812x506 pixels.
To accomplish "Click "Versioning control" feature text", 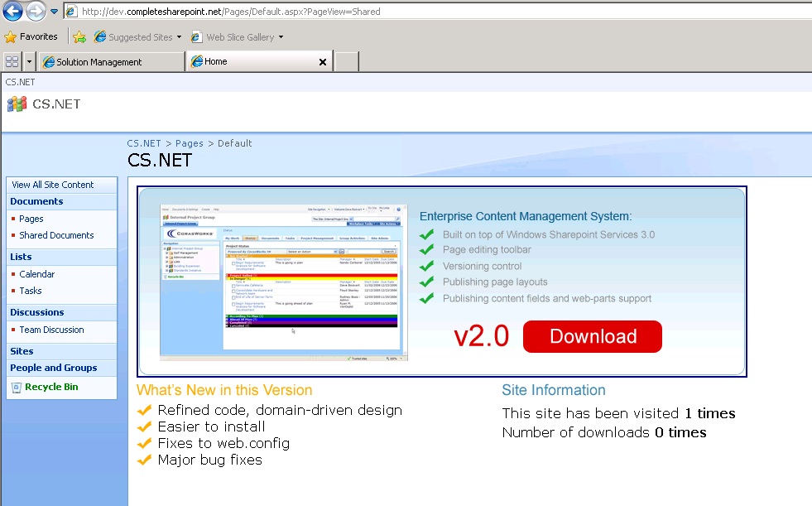I will (482, 266).
